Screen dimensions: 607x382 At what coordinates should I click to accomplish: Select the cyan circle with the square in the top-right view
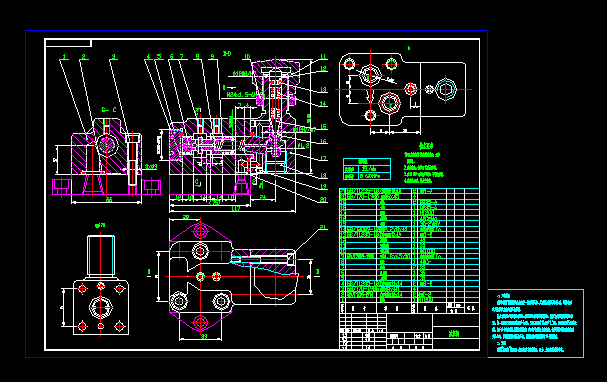(446, 89)
